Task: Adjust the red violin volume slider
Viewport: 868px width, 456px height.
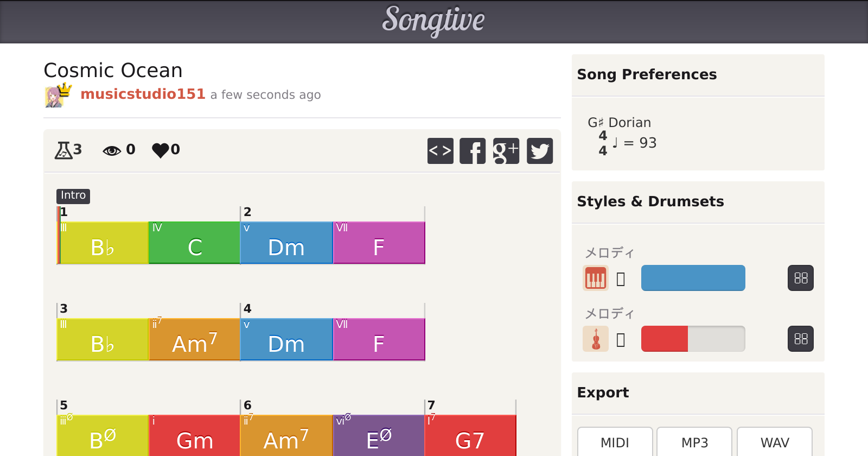Action: click(x=693, y=339)
